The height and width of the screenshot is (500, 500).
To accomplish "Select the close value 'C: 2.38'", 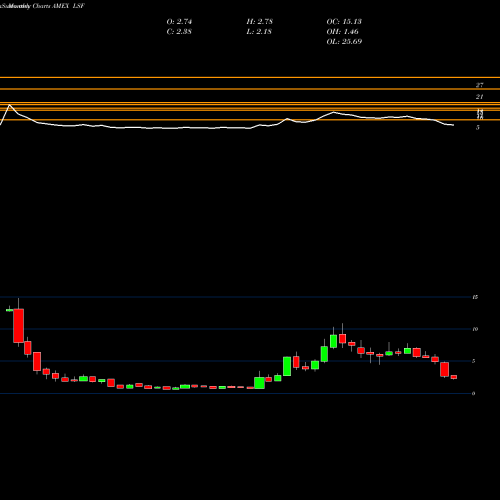I will pos(179,31).
